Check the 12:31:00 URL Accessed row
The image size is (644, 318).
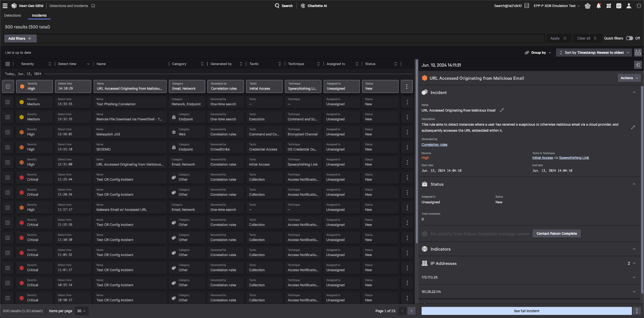tap(8, 162)
